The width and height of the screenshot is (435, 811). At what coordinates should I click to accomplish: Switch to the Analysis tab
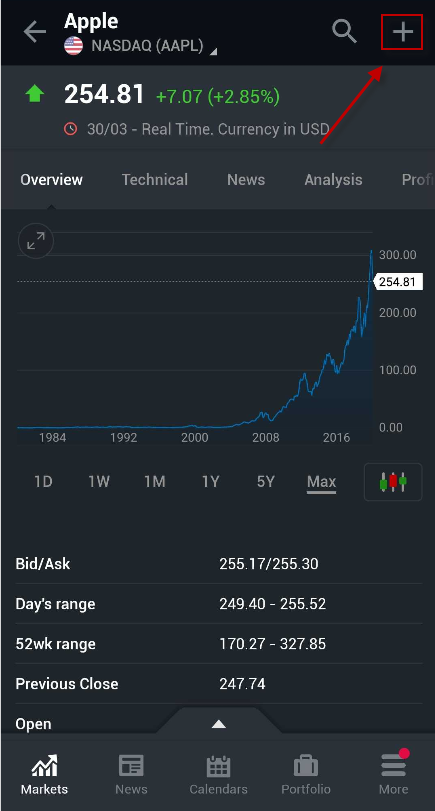click(x=333, y=179)
